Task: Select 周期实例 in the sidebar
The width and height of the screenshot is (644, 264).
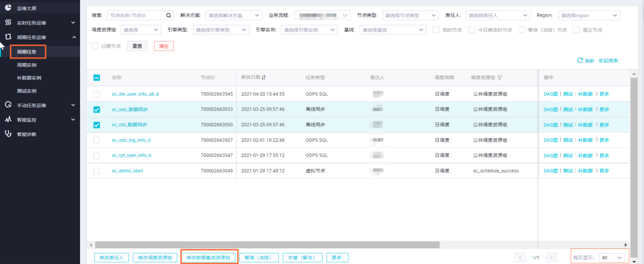Action: 27,65
